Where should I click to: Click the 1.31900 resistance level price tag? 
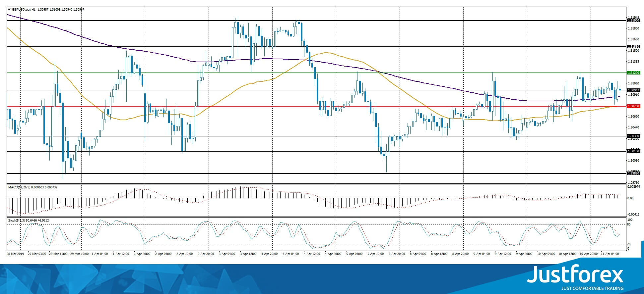(x=633, y=21)
